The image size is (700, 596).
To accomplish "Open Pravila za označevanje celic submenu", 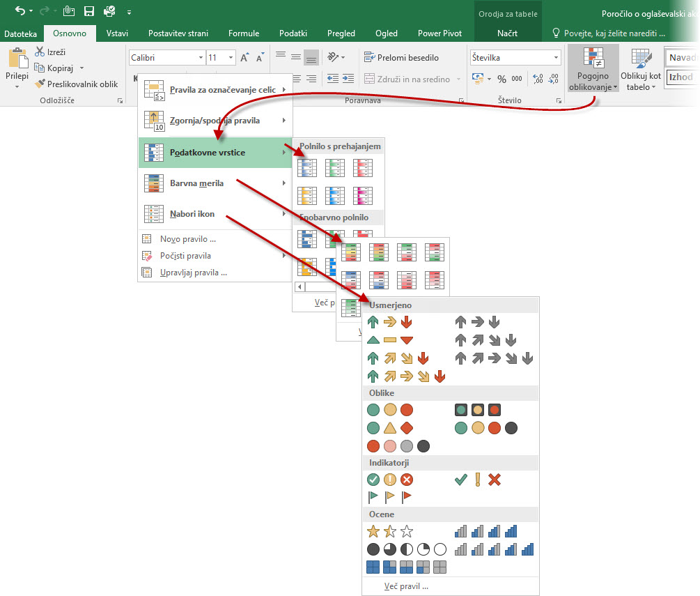I will (x=215, y=90).
